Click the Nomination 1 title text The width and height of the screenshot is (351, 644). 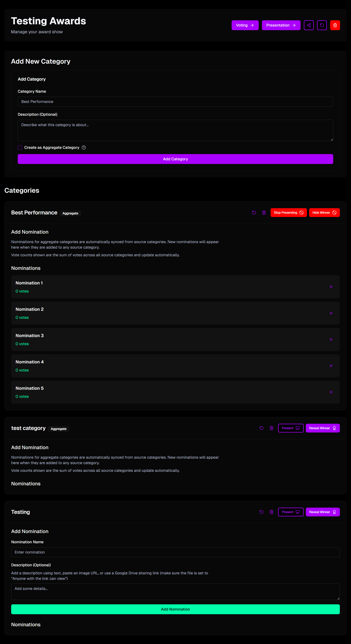point(29,283)
